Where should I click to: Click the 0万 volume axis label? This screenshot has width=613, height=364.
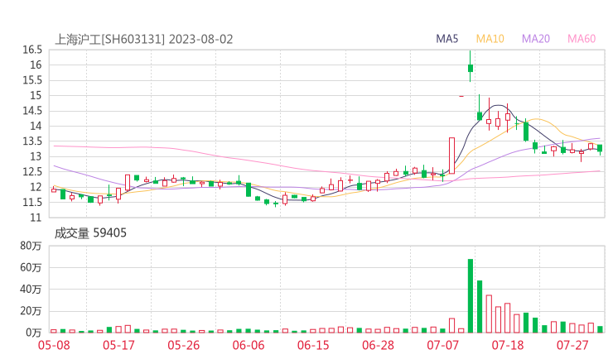(34, 333)
